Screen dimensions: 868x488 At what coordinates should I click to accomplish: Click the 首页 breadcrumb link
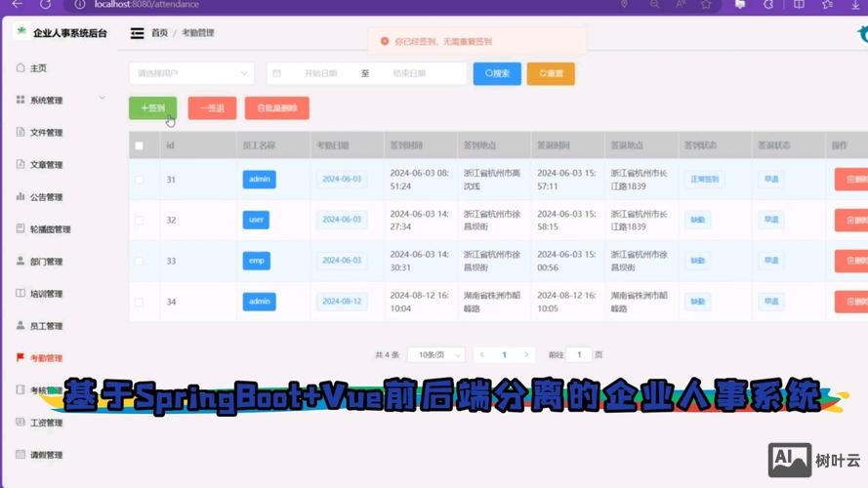pyautogui.click(x=159, y=33)
